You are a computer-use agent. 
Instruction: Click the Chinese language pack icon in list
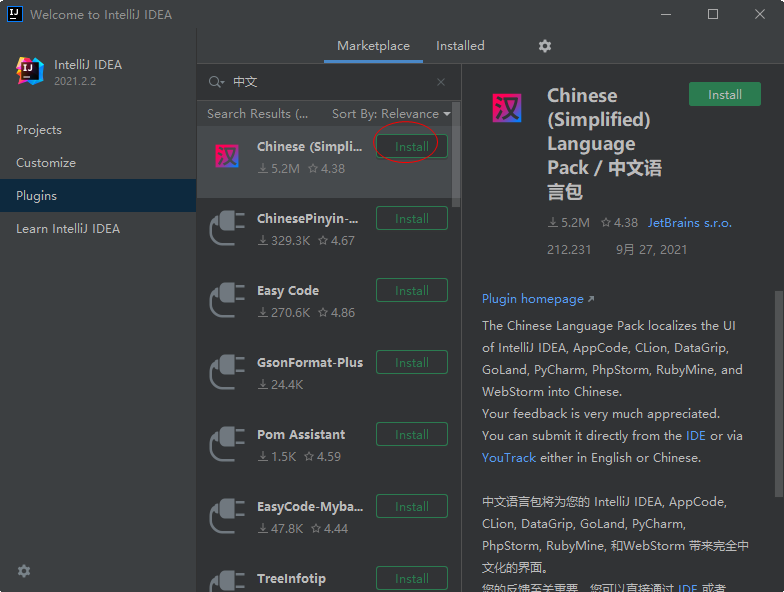point(226,156)
